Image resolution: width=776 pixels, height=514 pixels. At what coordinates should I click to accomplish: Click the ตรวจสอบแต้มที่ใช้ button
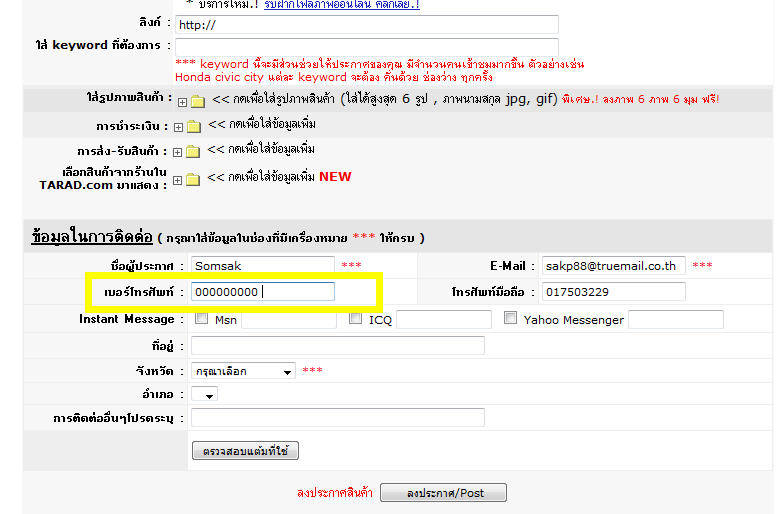(x=245, y=452)
